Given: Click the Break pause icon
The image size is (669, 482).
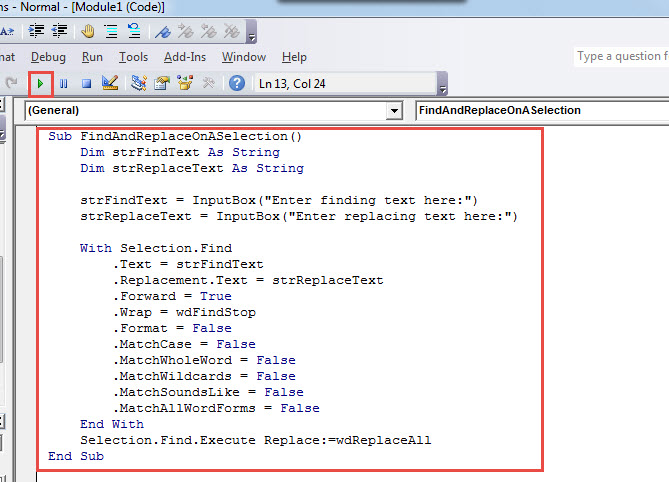Looking at the screenshot, I should coord(64,83).
